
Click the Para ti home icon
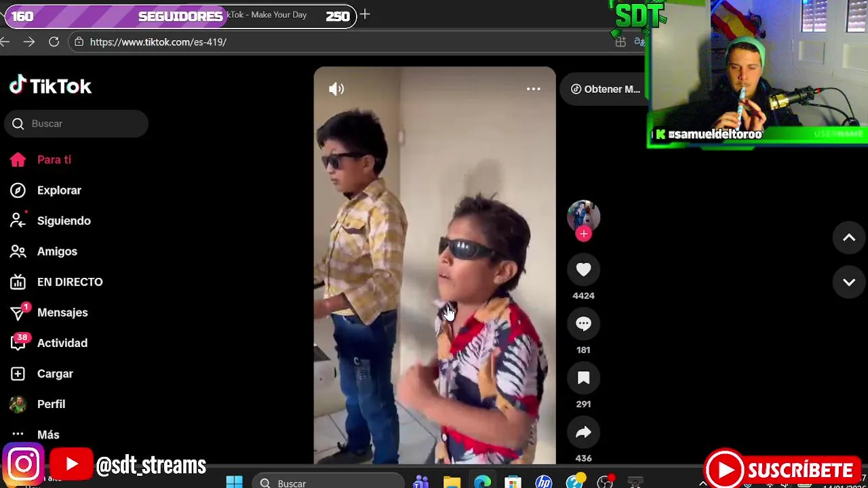(x=18, y=160)
